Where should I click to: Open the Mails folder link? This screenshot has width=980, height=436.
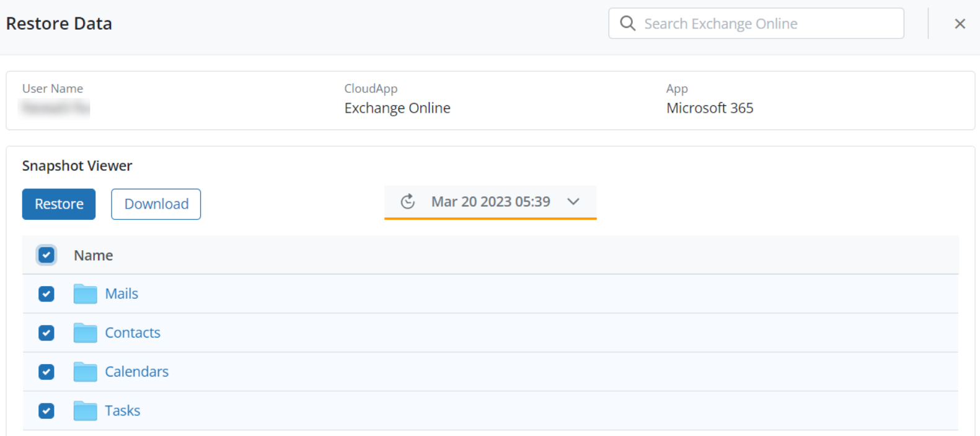(121, 294)
